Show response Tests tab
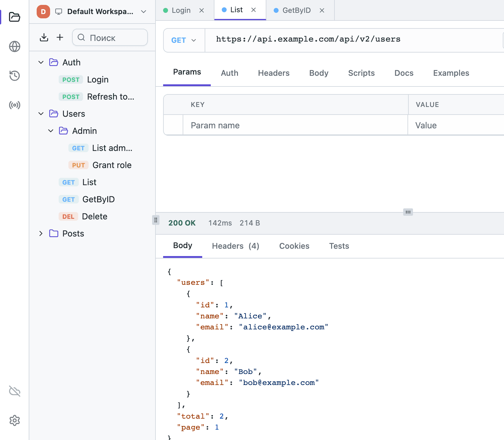Screen dimensions: 504x440 click(339, 246)
